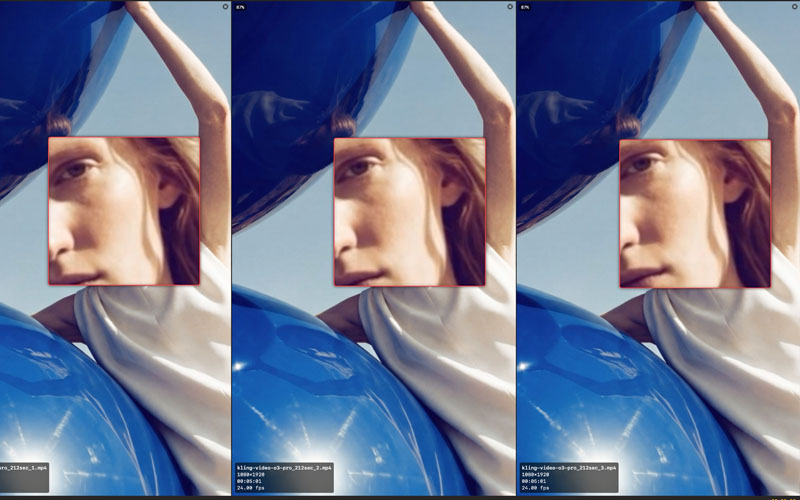
Task: Click the 24.00 fps label in the second pane
Action: (x=251, y=488)
